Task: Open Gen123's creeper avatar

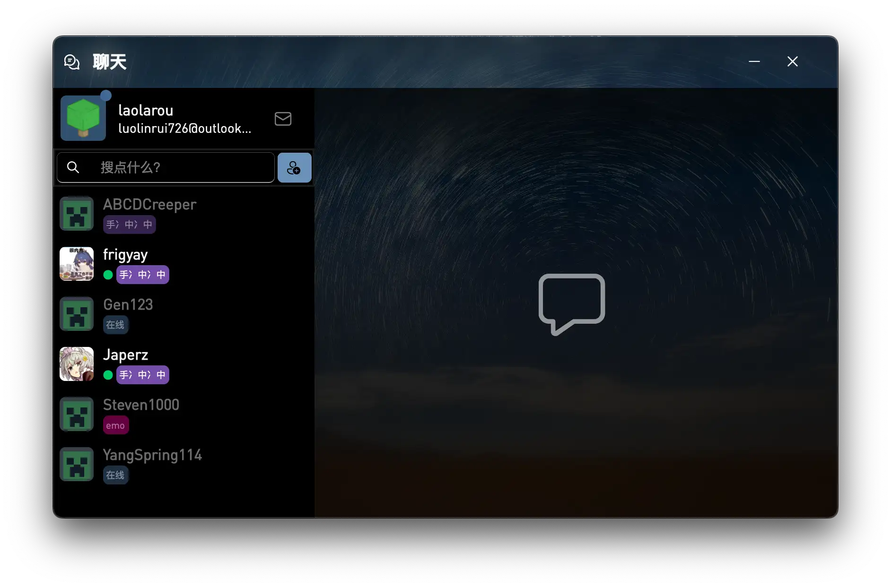Action: (77, 314)
